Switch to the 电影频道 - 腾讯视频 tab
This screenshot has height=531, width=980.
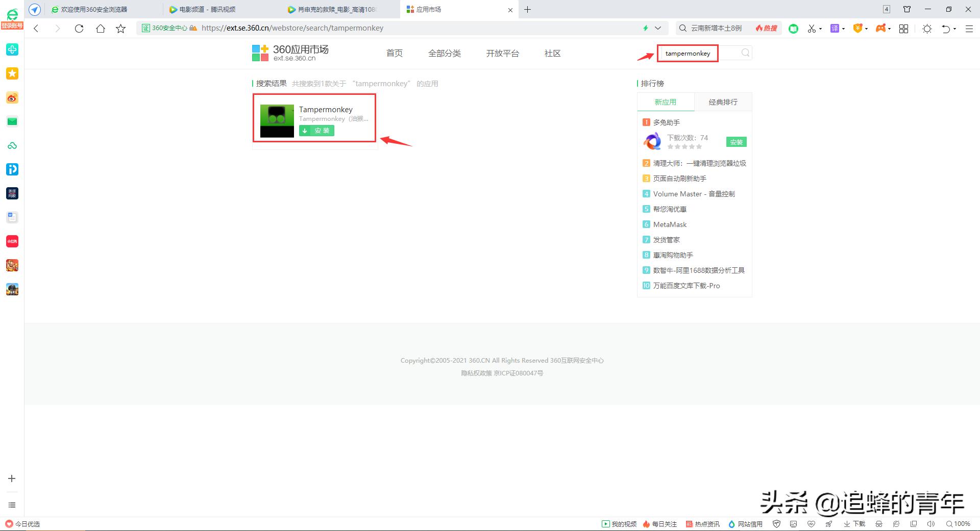coord(221,9)
